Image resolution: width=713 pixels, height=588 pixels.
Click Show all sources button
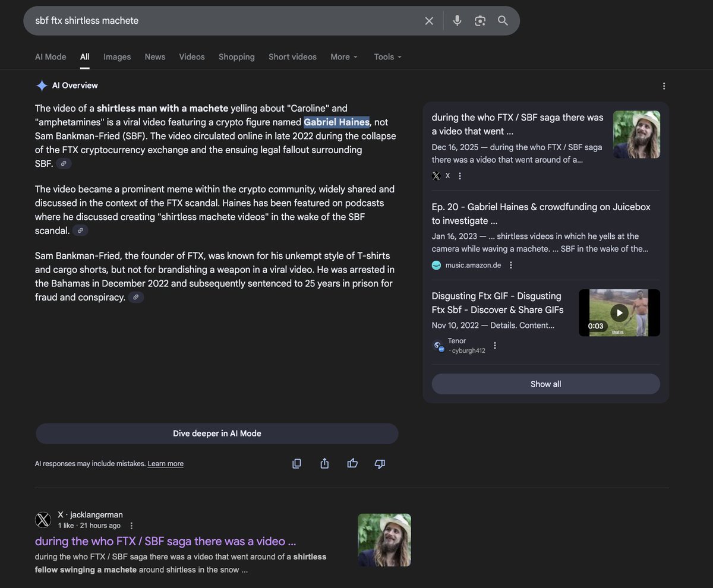(545, 384)
